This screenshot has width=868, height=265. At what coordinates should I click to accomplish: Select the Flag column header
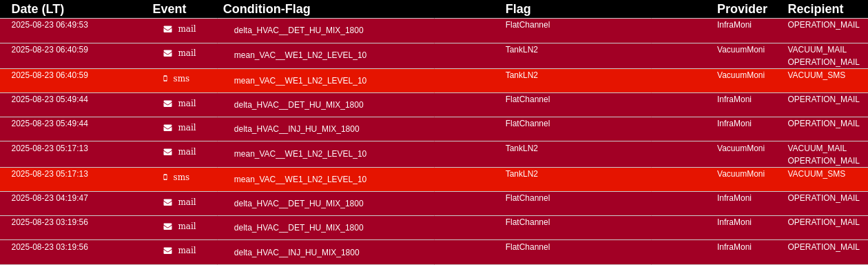pos(518,9)
